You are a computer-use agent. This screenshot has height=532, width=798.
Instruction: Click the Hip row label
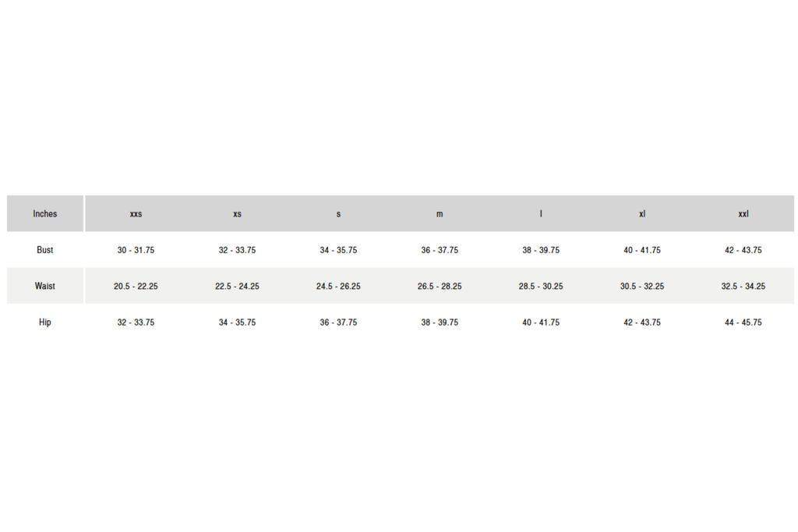[x=45, y=322]
